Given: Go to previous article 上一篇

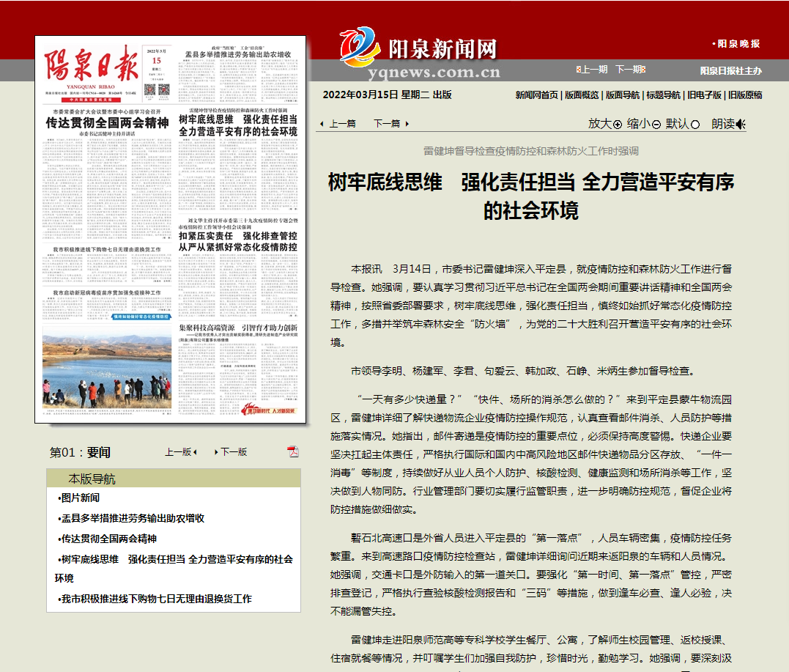Looking at the screenshot, I should [342, 124].
